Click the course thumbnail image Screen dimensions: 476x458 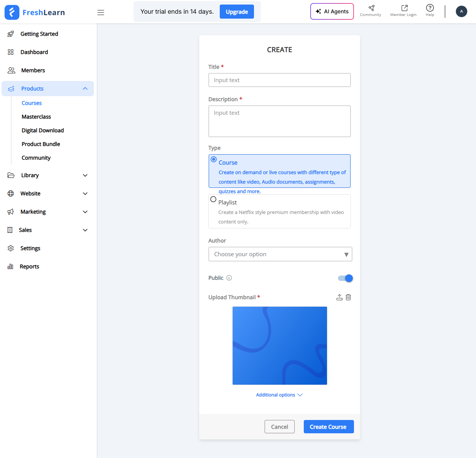click(x=280, y=345)
